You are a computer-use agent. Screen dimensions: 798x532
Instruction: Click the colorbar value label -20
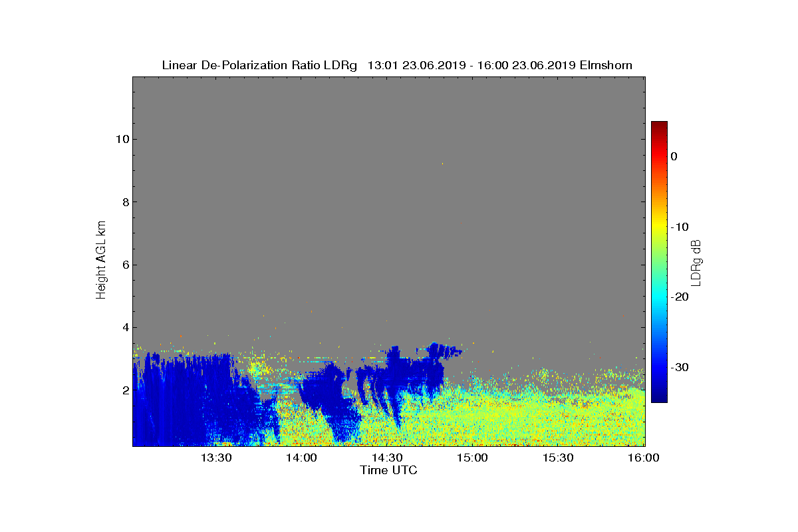(680, 297)
